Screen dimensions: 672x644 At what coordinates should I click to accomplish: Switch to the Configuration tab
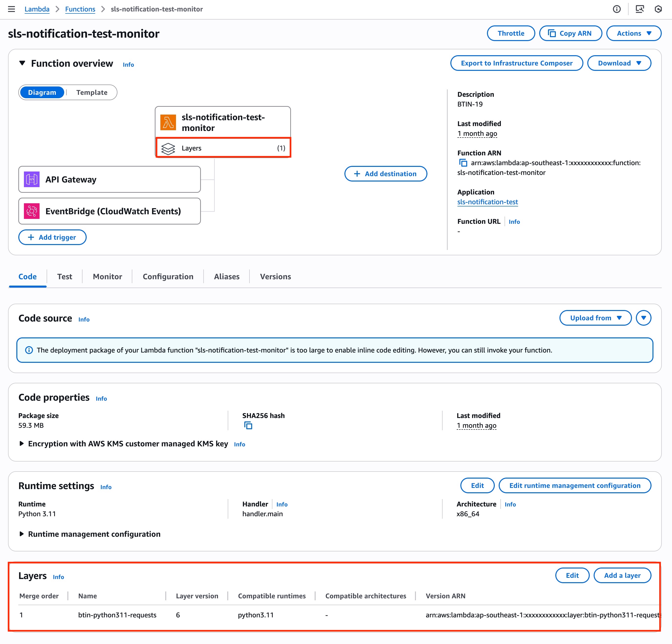[168, 277]
